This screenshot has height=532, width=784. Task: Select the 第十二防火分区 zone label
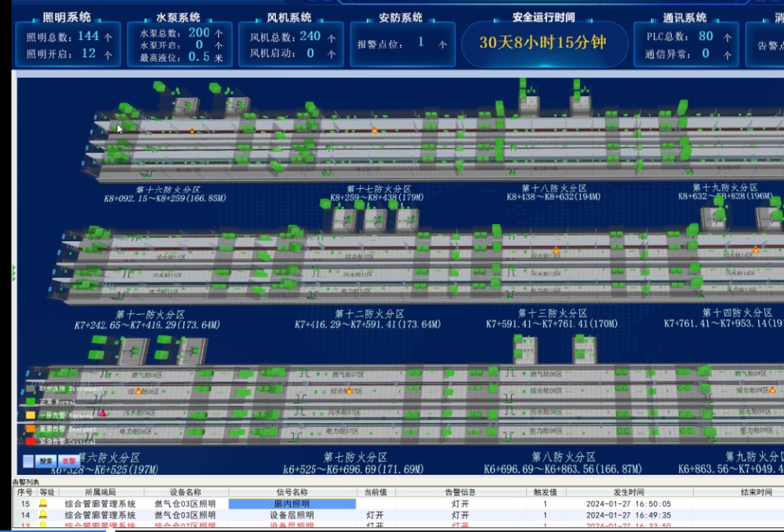tap(369, 313)
